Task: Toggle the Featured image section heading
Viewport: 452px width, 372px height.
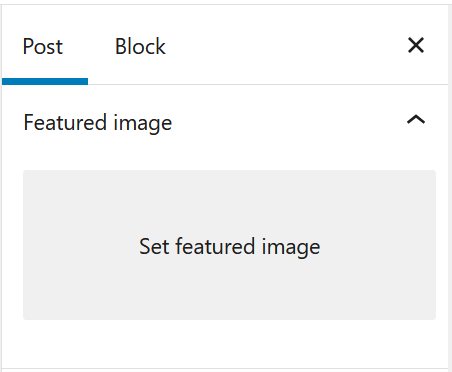Action: [225, 122]
